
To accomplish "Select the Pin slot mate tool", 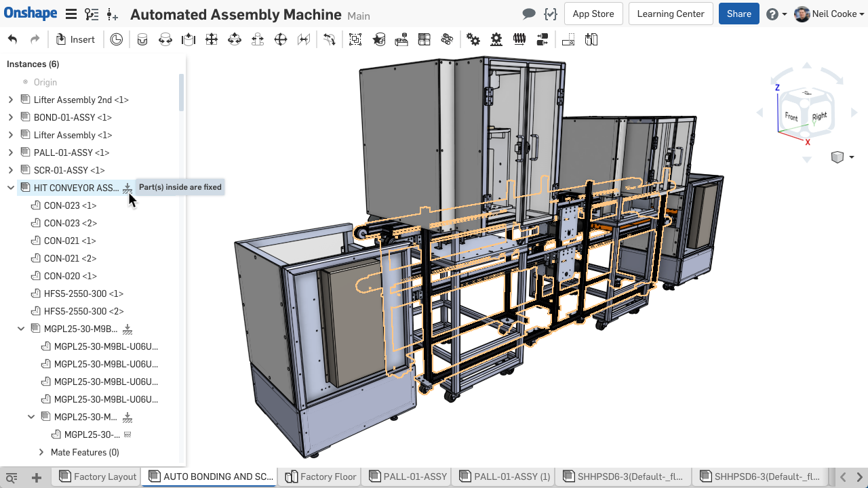I will pos(258,40).
